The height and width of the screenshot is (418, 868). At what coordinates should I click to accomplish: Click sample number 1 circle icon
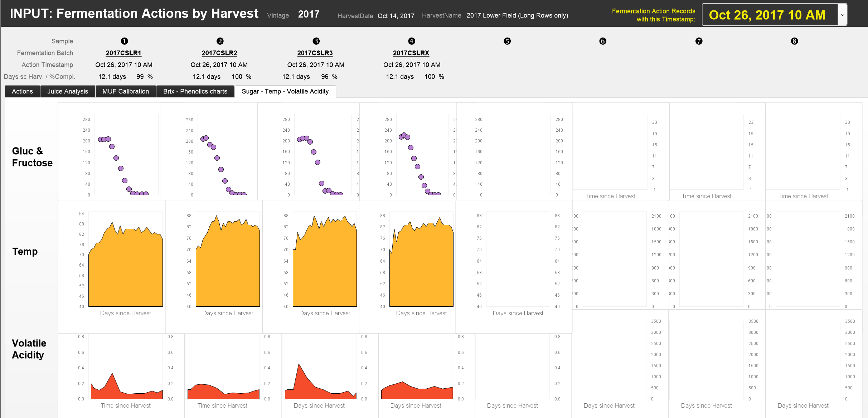pos(124,41)
